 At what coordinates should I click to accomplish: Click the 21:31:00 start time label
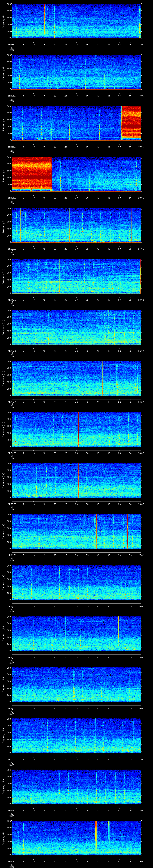(12, 810)
